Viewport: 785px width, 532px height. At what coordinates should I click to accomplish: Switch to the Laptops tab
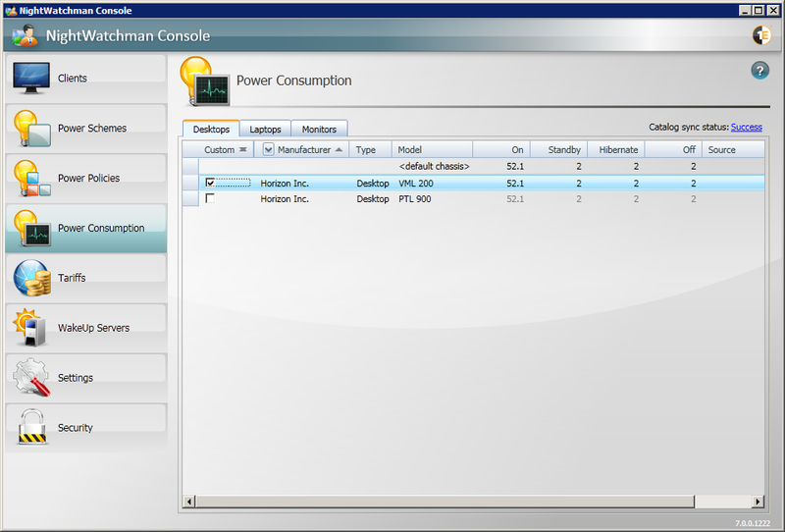pos(265,129)
